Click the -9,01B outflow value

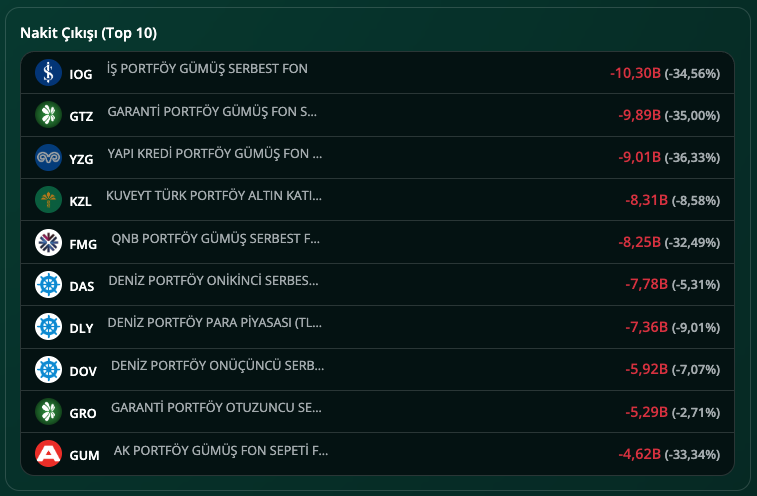pos(639,157)
